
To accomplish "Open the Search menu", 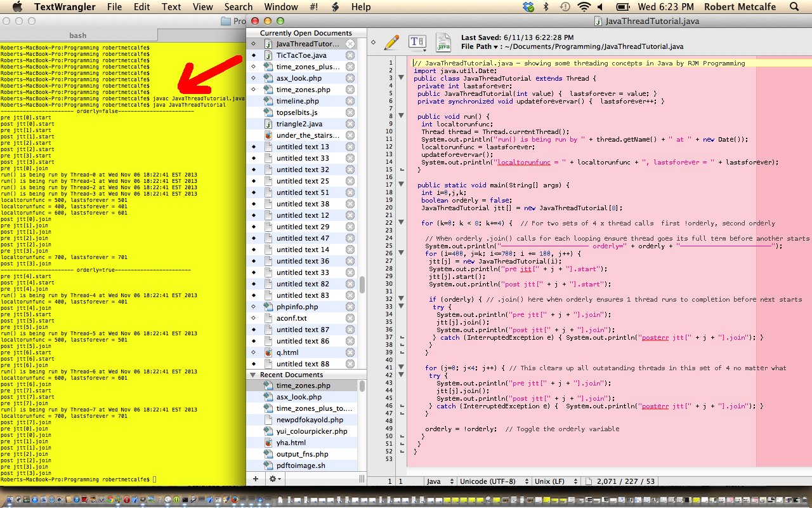I will pyautogui.click(x=239, y=7).
